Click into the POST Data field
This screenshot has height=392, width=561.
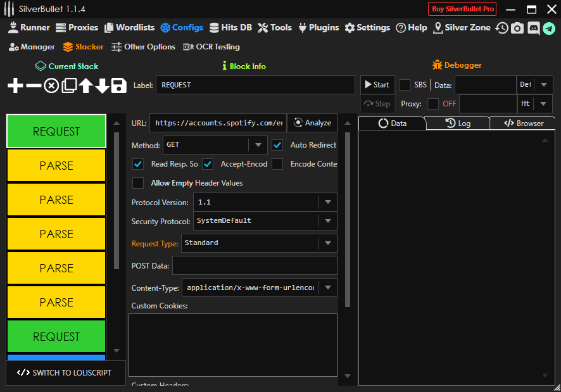click(x=255, y=265)
